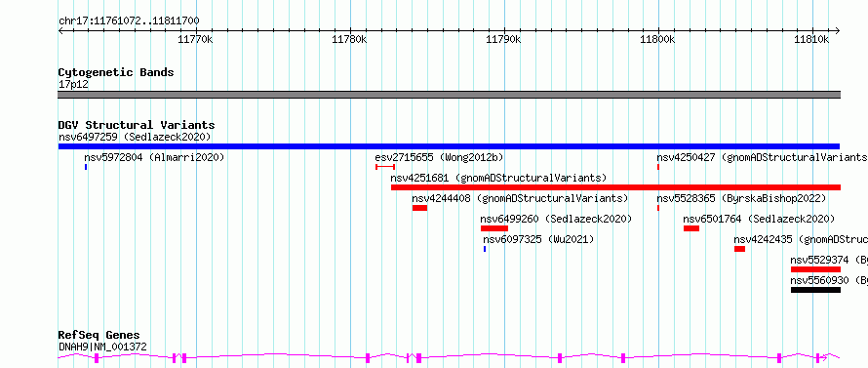868x368 pixels.
Task: Select the RefSeq Genes track title
Action: 99,335
